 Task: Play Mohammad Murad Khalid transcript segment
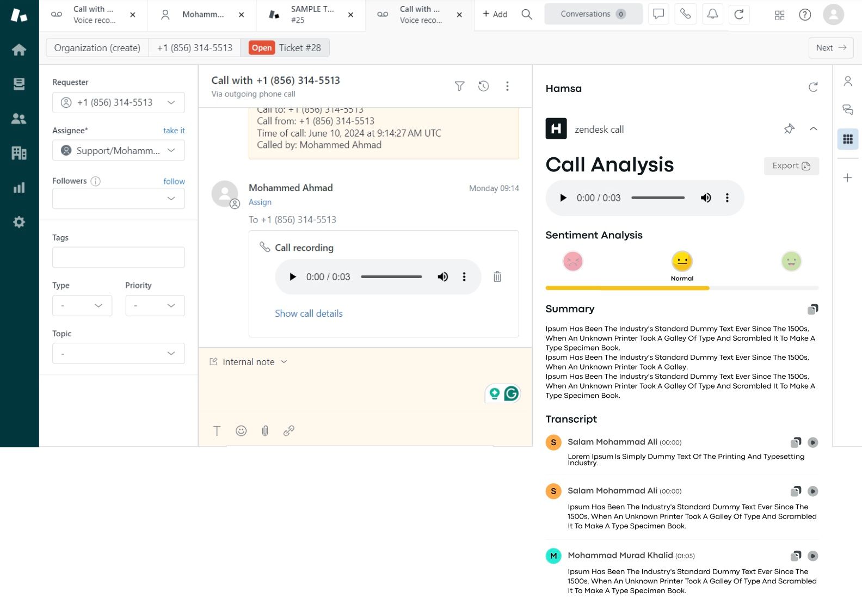point(813,556)
